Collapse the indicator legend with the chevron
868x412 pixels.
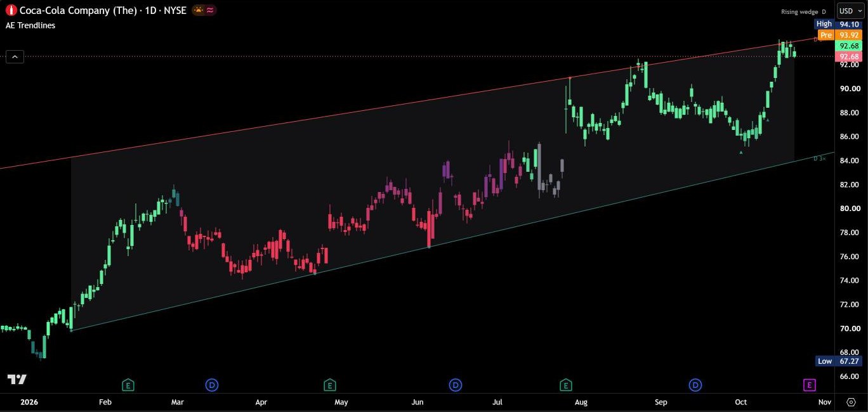[15, 56]
